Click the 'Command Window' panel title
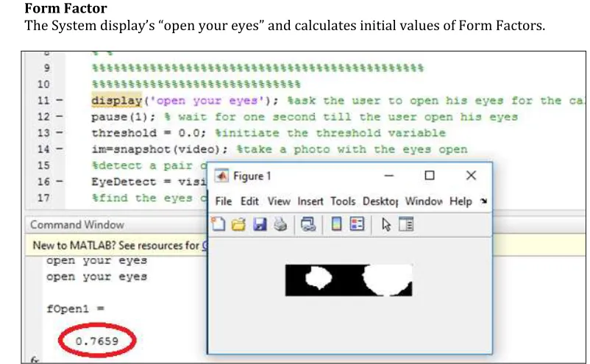This screenshot has height=364, width=590. click(77, 225)
